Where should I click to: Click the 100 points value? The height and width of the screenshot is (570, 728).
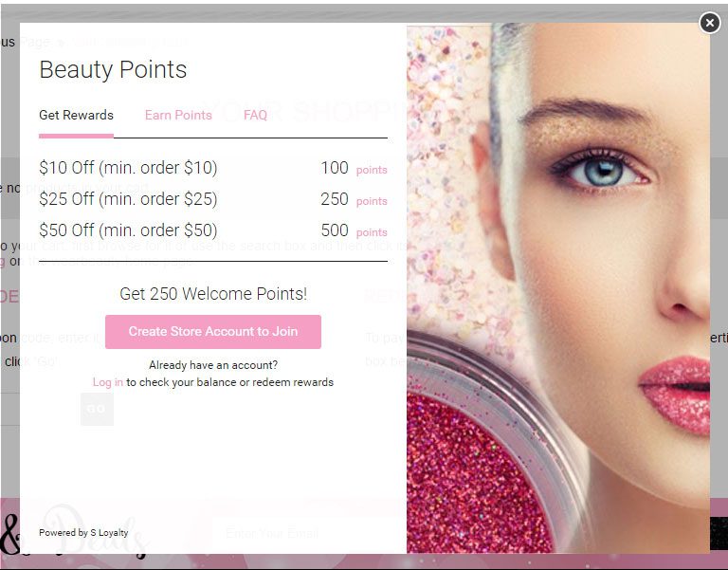(x=354, y=168)
